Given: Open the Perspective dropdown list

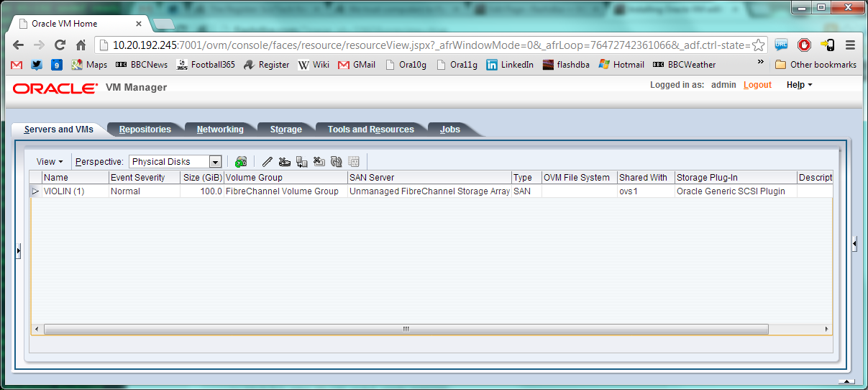Looking at the screenshot, I should coord(214,162).
